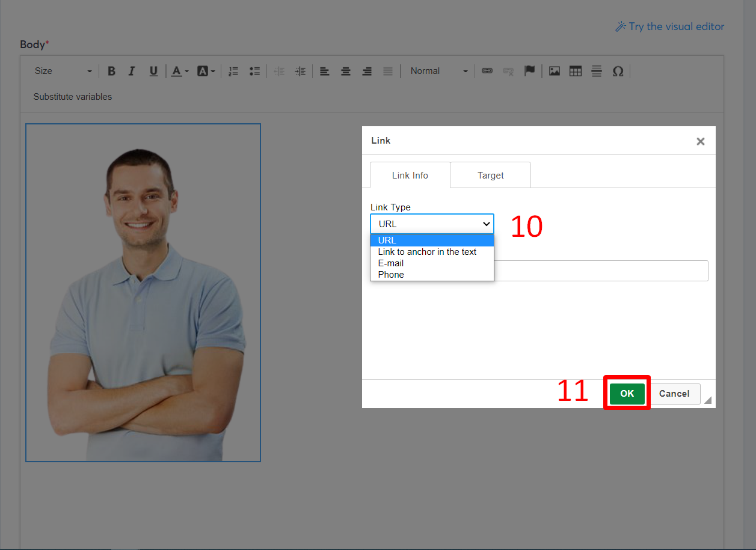This screenshot has width=756, height=550.
Task: Click the Anchor flag icon
Action: click(x=530, y=71)
